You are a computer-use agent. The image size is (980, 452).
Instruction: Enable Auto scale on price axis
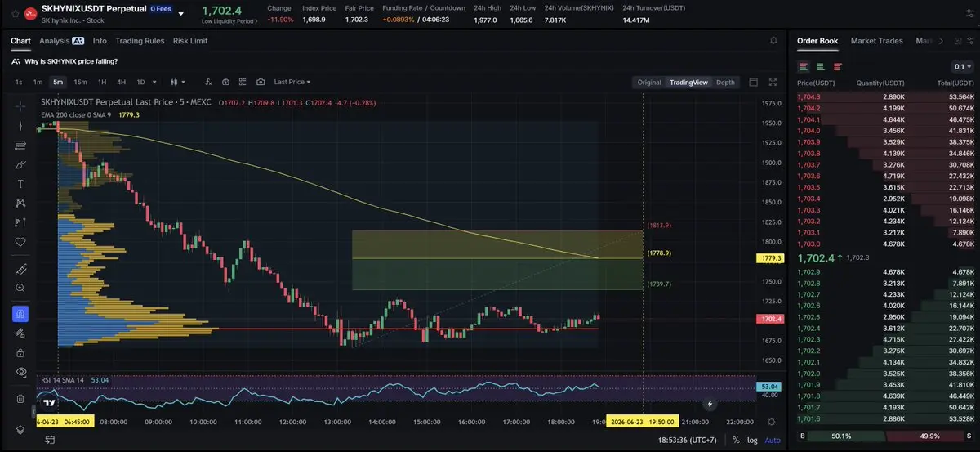772,440
